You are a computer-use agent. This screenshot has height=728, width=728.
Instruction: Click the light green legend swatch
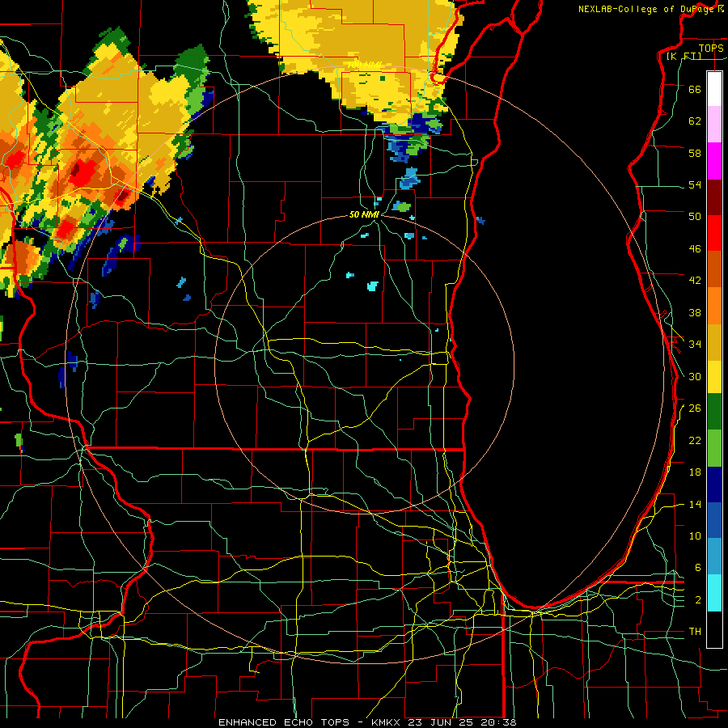point(714,448)
